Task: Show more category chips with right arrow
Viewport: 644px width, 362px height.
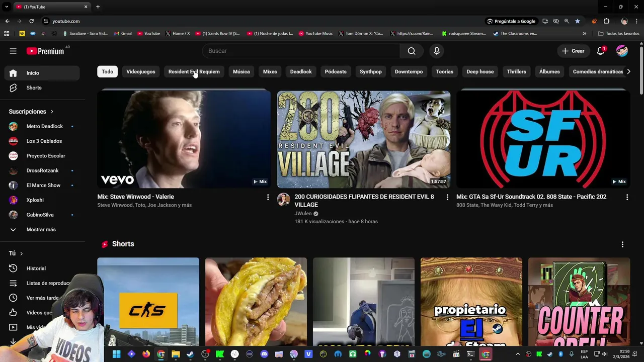Action: [628, 71]
